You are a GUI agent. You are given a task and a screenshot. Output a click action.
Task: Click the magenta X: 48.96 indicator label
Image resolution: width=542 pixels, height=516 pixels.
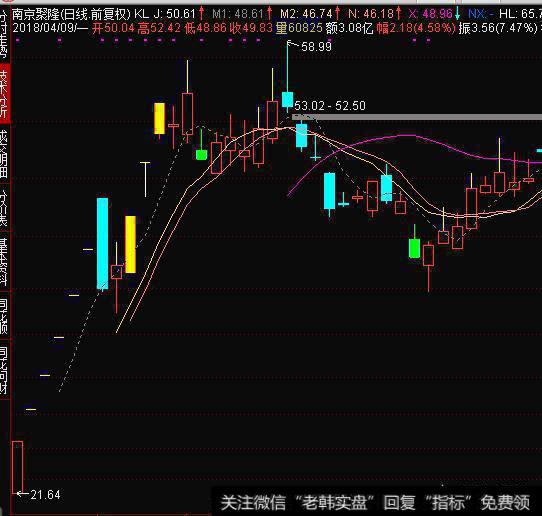tap(430, 14)
